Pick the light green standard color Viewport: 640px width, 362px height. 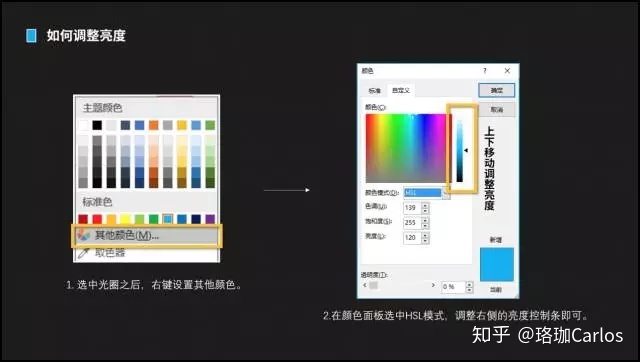tap(140, 219)
